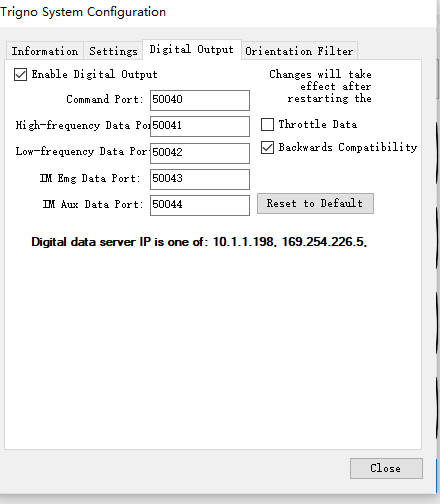Enable the Throttle Data checkbox
Viewport: 440px width, 504px height.
pos(267,124)
